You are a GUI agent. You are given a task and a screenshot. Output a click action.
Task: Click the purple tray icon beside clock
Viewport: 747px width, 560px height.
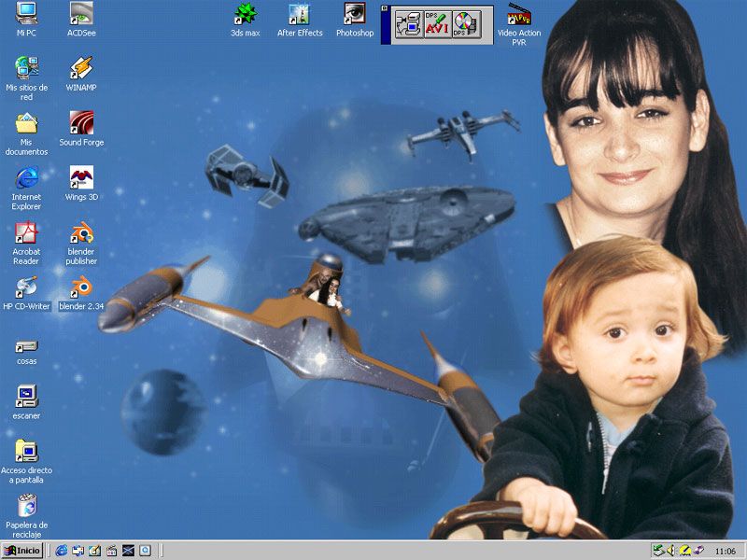[698, 551]
